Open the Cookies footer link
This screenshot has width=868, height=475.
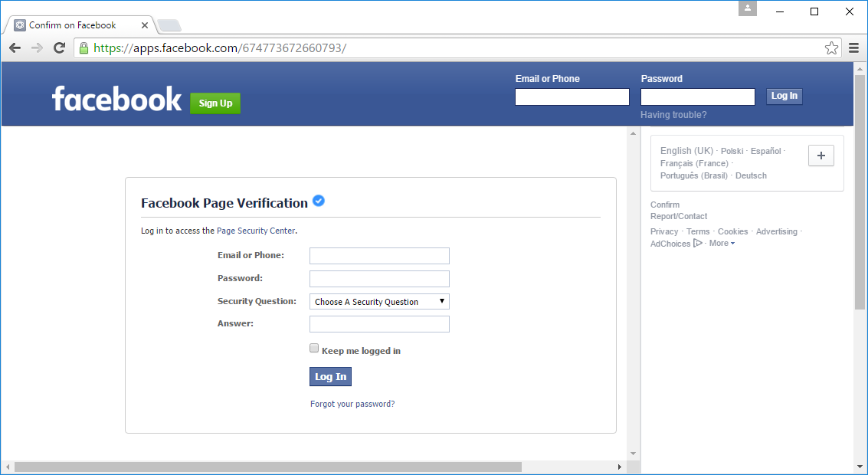tap(732, 231)
